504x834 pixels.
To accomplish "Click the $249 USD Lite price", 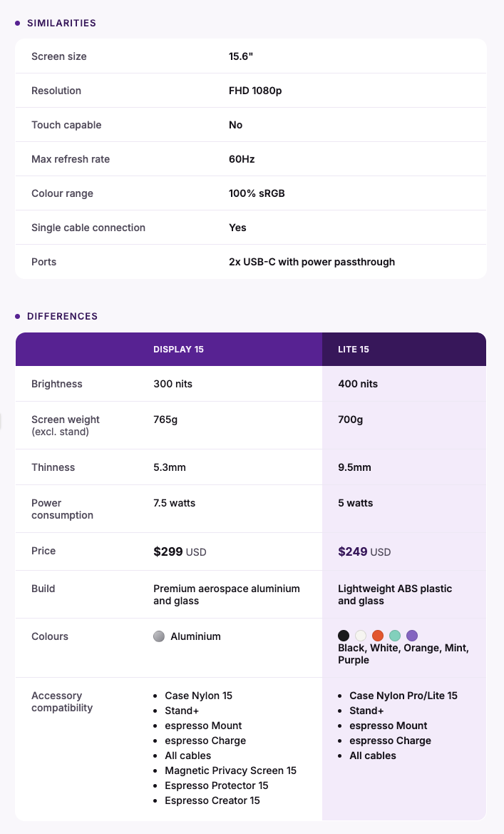I will point(364,551).
